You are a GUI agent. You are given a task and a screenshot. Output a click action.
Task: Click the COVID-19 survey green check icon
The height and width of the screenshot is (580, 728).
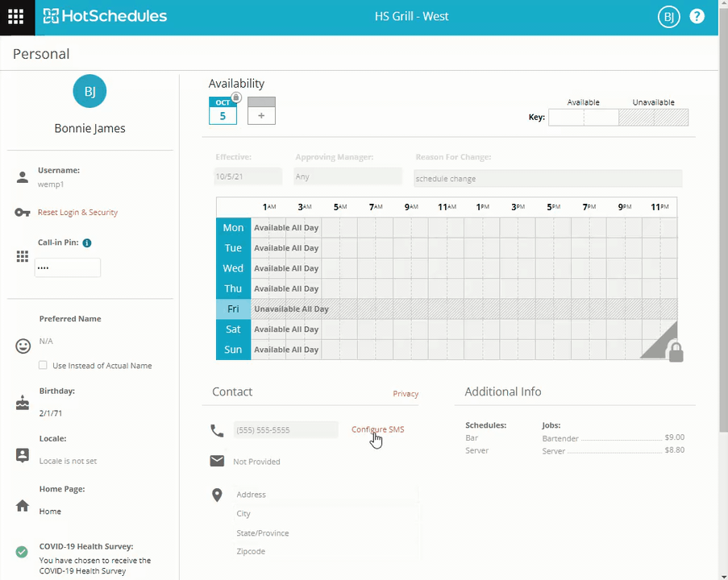(x=22, y=552)
